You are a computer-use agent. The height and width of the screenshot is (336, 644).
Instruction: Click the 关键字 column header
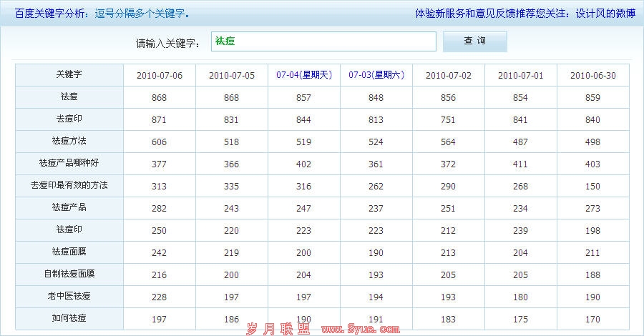pyautogui.click(x=69, y=74)
